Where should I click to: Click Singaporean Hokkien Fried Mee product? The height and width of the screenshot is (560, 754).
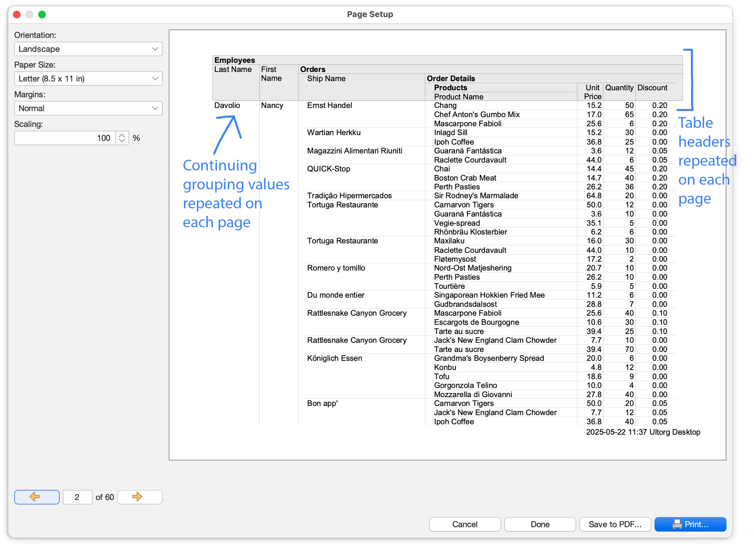point(489,295)
